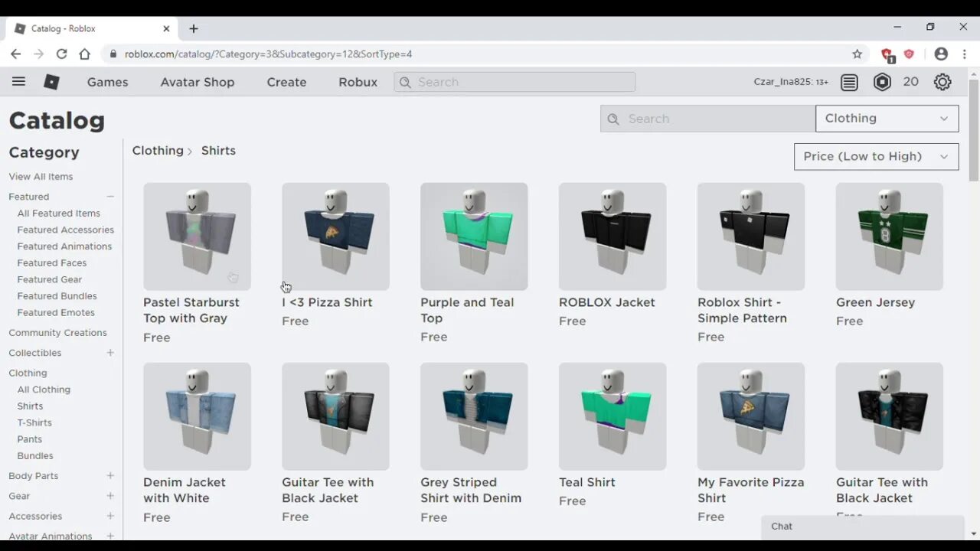Open the Chat panel
980x551 pixels.
click(x=863, y=527)
